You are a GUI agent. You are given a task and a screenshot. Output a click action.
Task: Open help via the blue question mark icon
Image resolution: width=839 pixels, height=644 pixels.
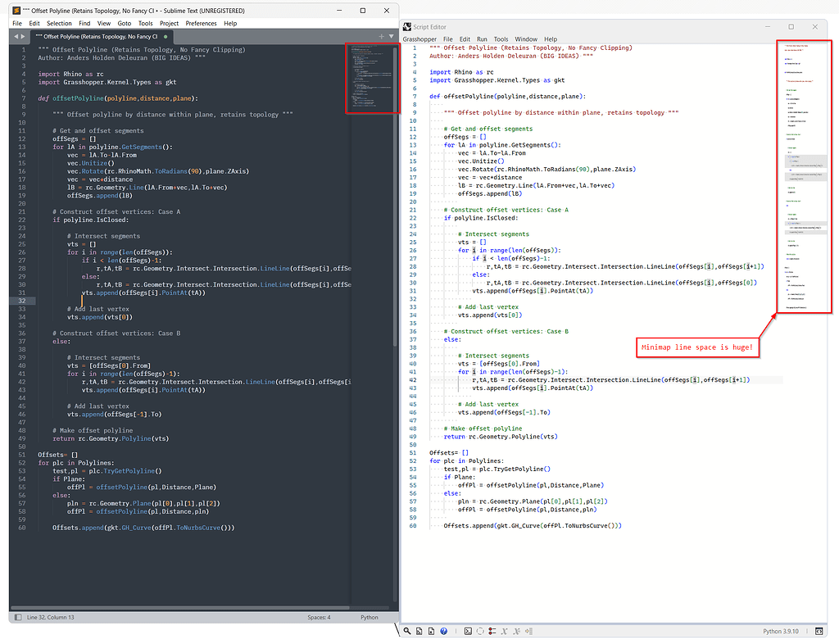443,631
